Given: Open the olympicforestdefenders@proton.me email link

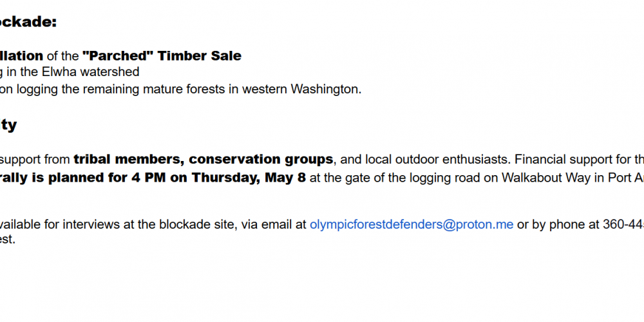Looking at the screenshot, I should point(412,225).
